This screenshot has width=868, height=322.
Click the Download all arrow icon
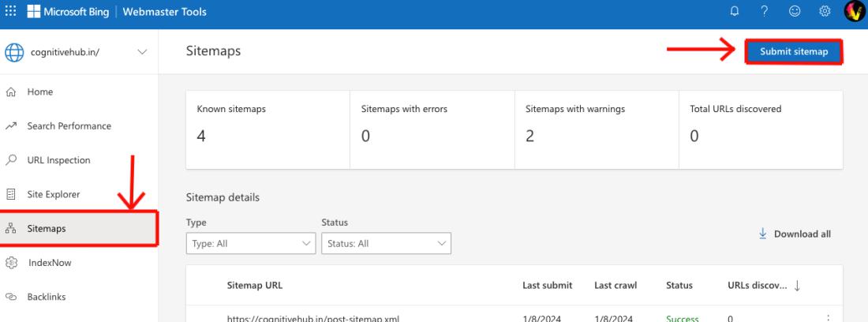point(762,234)
